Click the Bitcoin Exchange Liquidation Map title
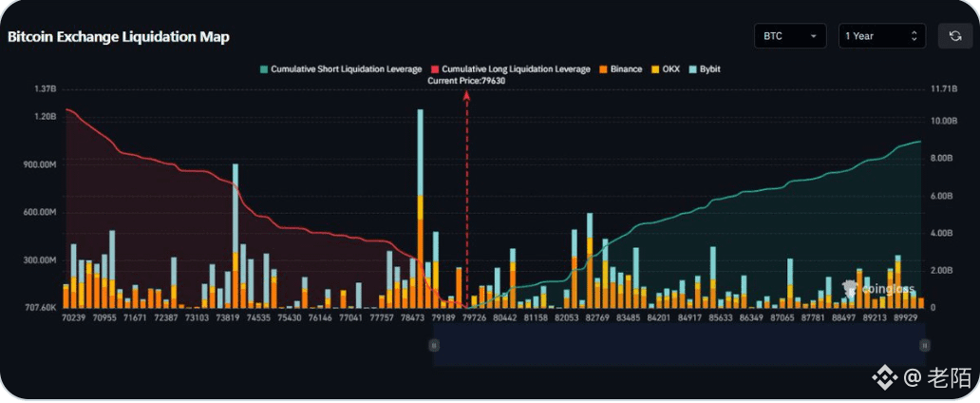This screenshot has width=980, height=403. (118, 37)
